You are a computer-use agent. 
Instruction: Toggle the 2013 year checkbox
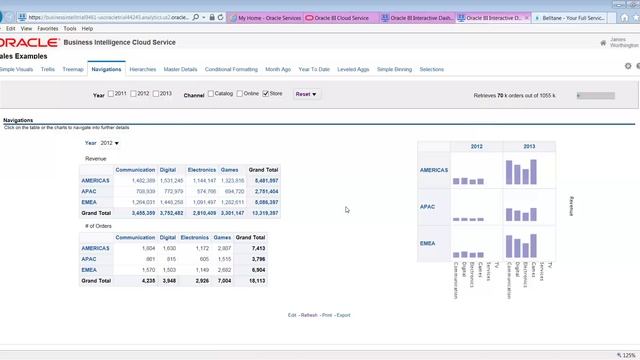[156, 93]
